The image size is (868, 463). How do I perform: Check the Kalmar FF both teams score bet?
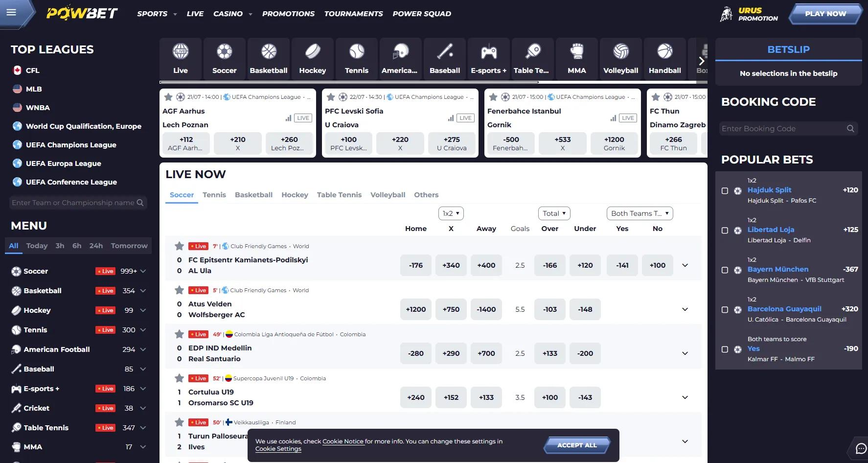tap(725, 349)
